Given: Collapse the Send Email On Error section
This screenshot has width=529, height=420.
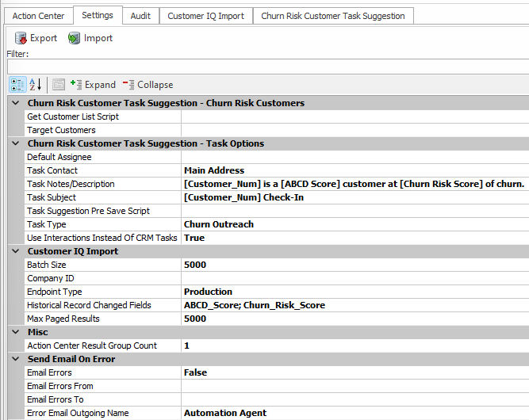Looking at the screenshot, I should pyautogui.click(x=15, y=359).
